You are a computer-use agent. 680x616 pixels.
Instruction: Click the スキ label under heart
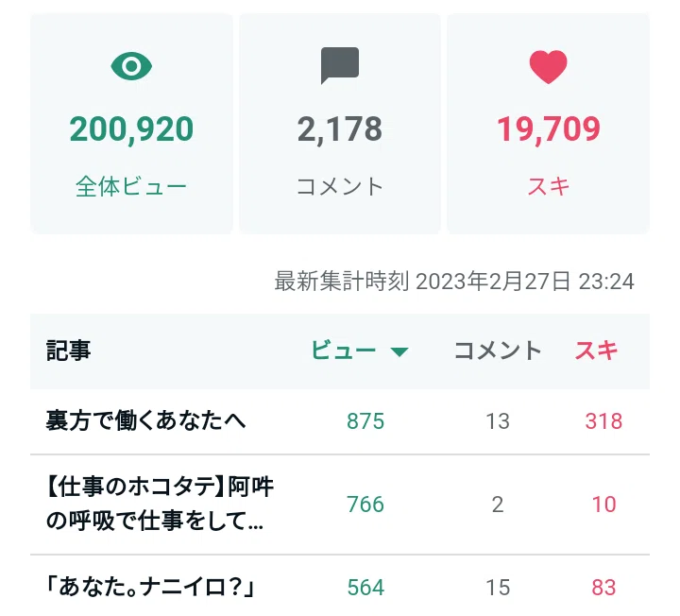click(548, 186)
